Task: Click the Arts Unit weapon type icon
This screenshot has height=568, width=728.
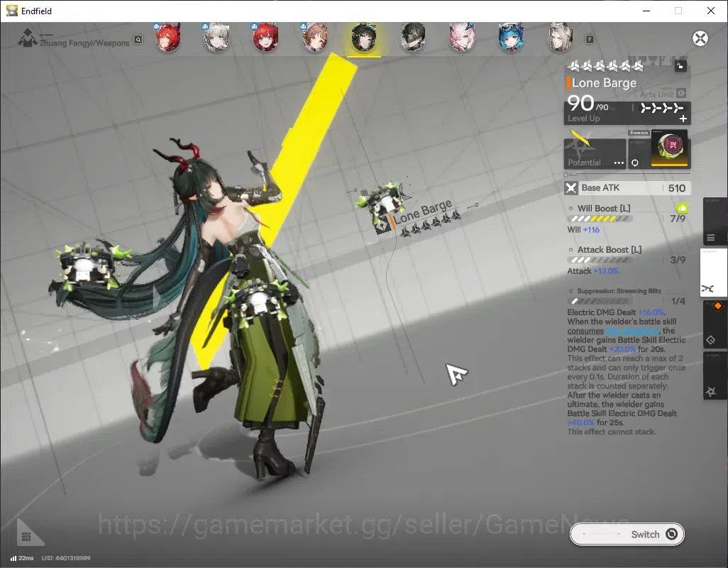Action: point(681,93)
